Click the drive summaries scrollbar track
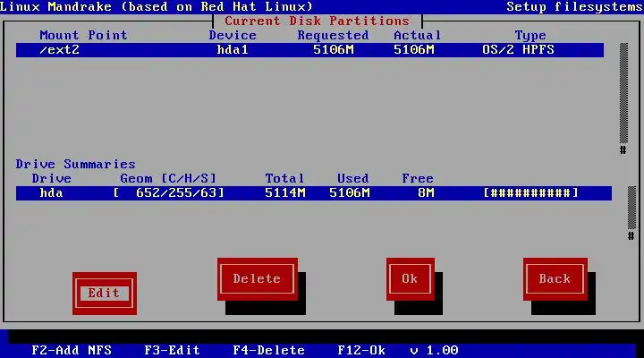 tap(631, 208)
